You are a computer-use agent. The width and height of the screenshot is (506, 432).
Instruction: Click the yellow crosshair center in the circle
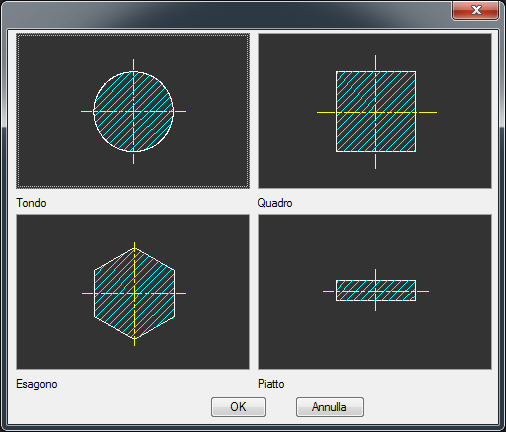(x=133, y=112)
